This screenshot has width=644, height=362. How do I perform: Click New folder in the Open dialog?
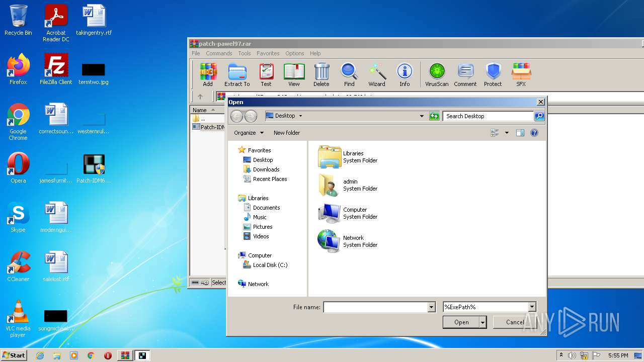(287, 133)
